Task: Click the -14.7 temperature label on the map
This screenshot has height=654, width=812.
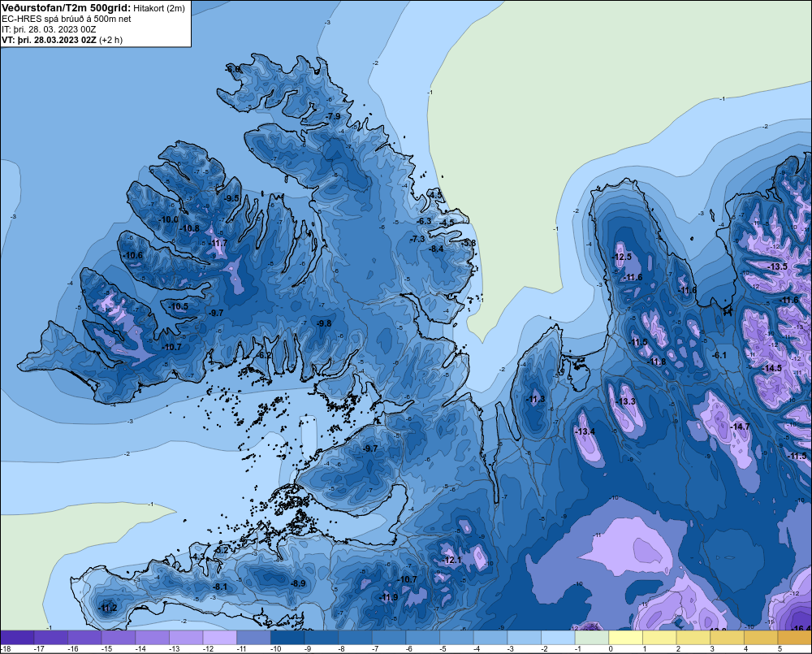Action: (x=740, y=427)
